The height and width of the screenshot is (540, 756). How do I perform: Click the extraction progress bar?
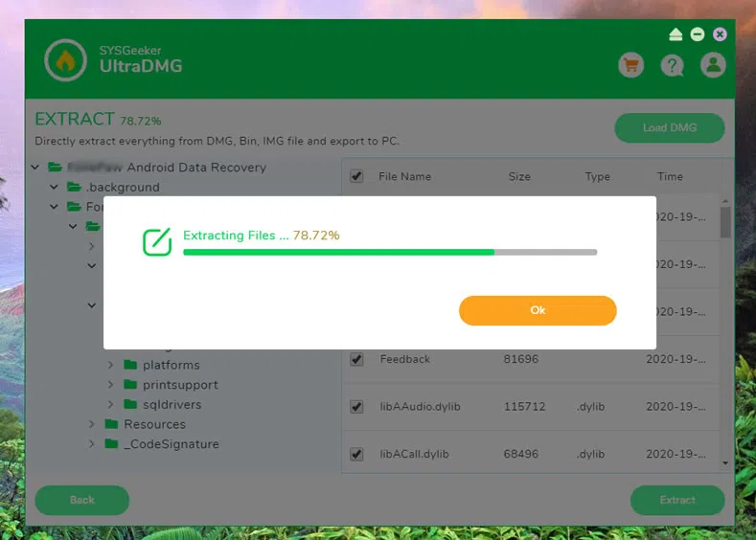389,253
